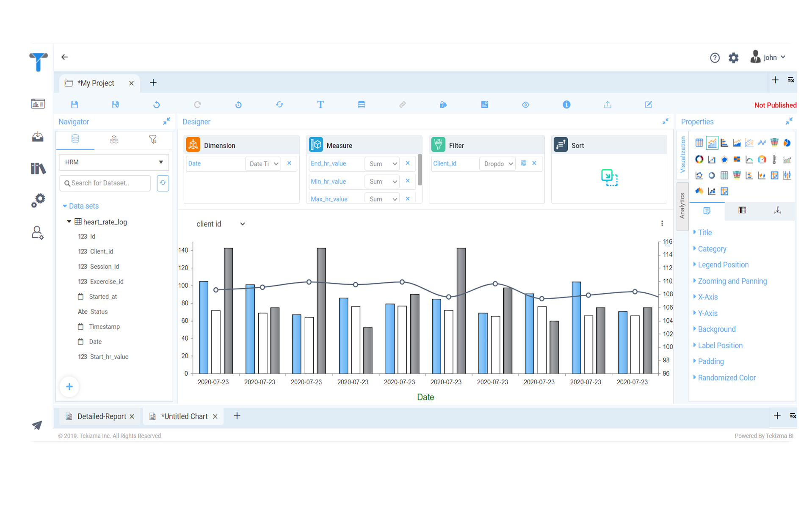Expand the Legend Position property section

(723, 265)
